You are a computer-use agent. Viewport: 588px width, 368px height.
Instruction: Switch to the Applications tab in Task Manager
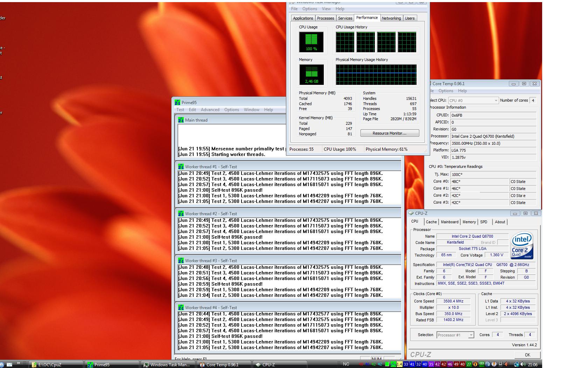(x=303, y=18)
